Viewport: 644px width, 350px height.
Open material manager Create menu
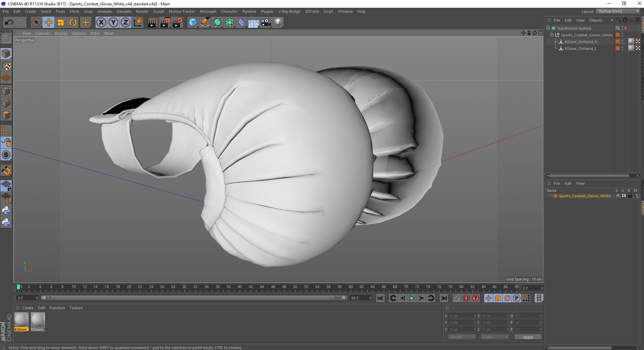[x=28, y=308]
